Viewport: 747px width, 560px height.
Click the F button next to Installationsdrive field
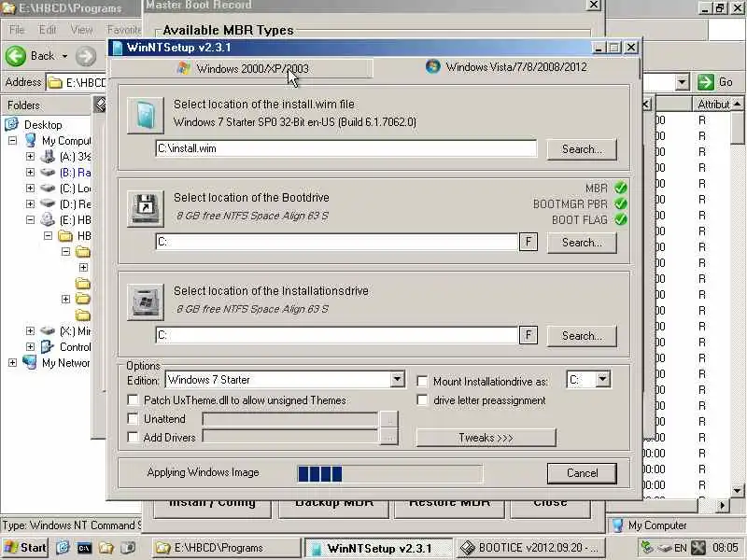click(x=529, y=335)
